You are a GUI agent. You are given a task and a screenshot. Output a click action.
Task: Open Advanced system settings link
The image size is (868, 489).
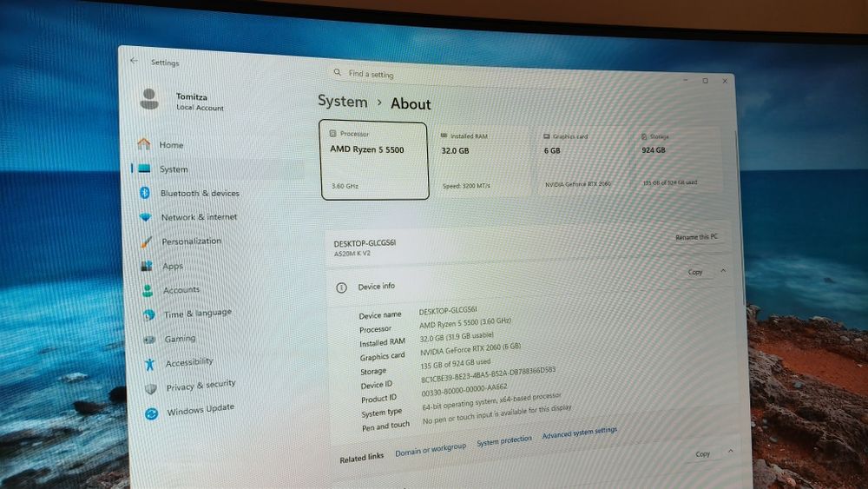(x=579, y=432)
